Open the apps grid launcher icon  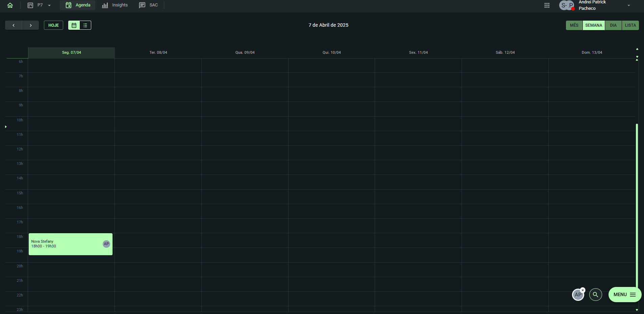tap(547, 5)
